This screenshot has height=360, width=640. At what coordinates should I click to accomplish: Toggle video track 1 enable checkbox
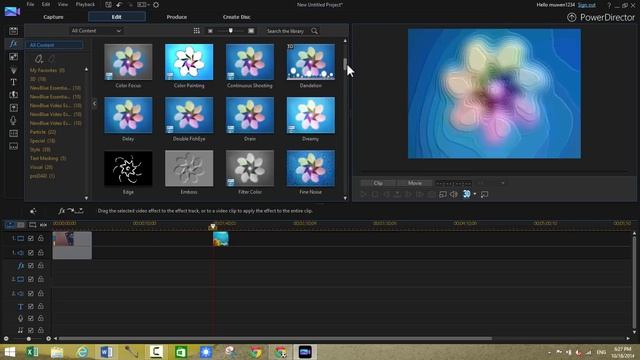tap(31, 238)
